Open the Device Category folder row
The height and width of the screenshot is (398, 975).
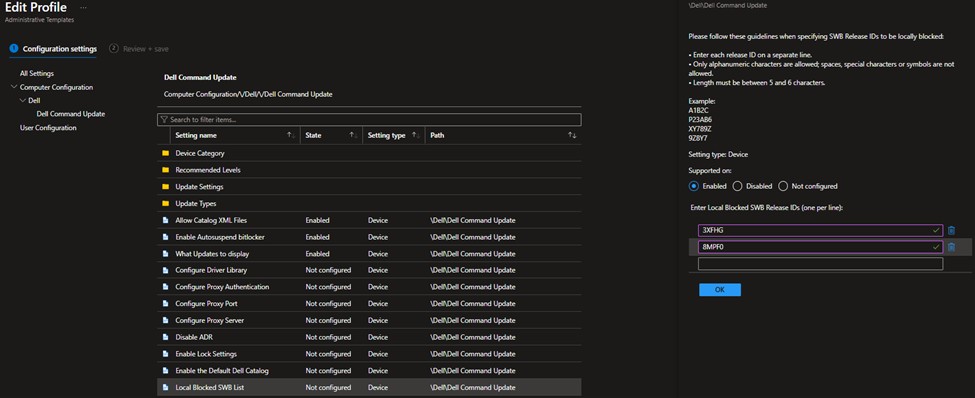click(369, 153)
